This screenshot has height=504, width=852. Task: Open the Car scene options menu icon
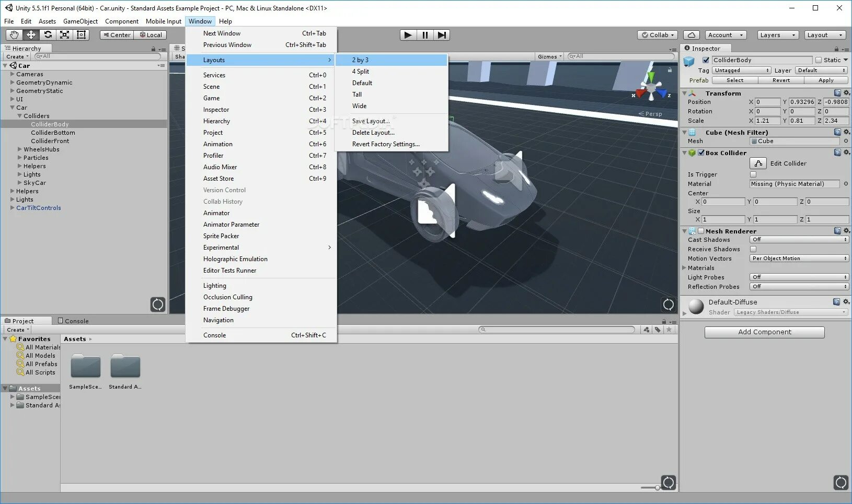click(x=161, y=66)
